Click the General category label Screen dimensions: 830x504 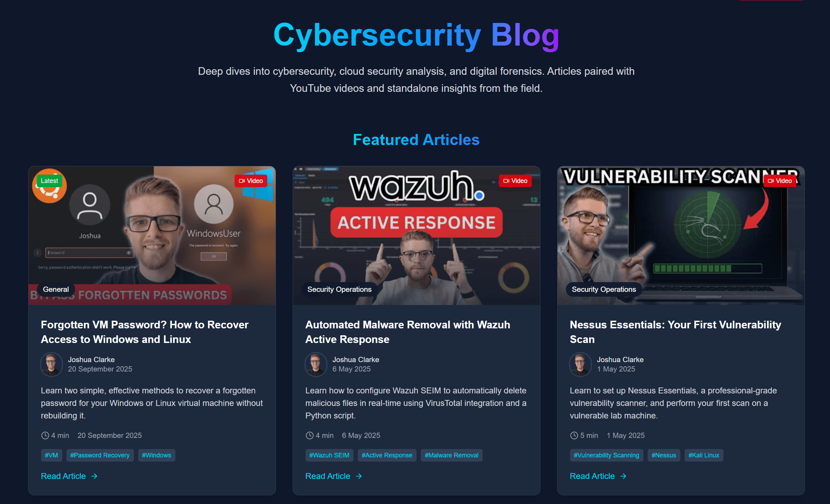(56, 289)
